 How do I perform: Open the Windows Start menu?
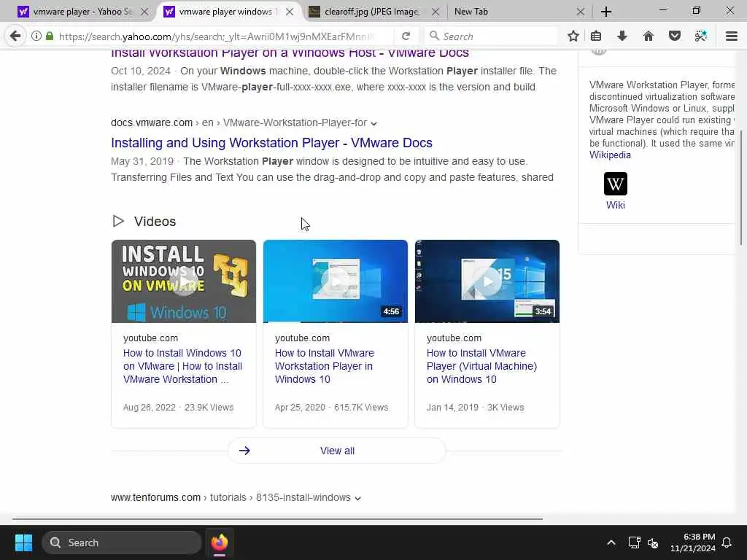click(x=23, y=542)
